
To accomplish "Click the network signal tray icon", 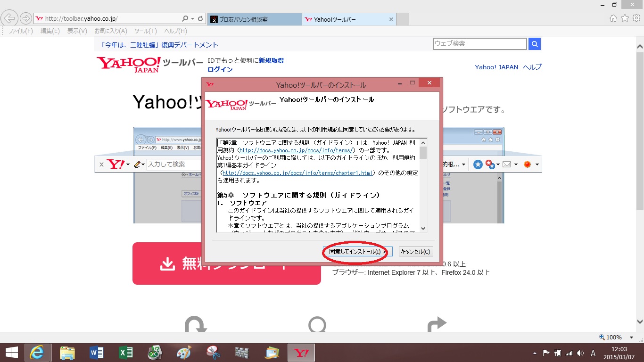I will click(x=569, y=353).
